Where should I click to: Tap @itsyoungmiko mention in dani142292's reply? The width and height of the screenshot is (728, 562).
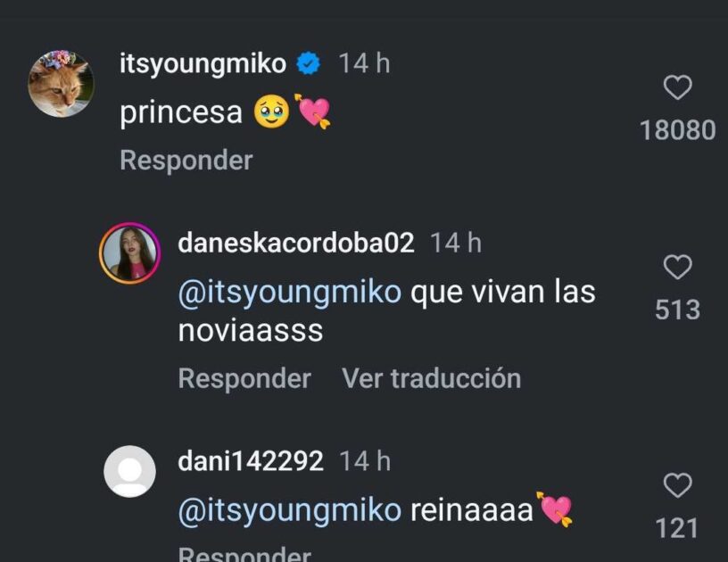click(289, 510)
